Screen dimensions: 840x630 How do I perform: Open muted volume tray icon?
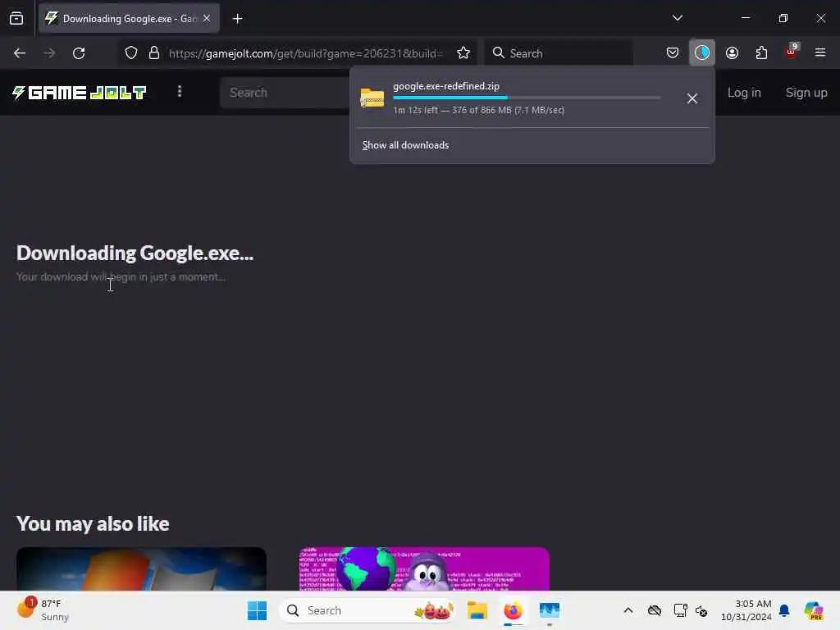pyautogui.click(x=701, y=610)
